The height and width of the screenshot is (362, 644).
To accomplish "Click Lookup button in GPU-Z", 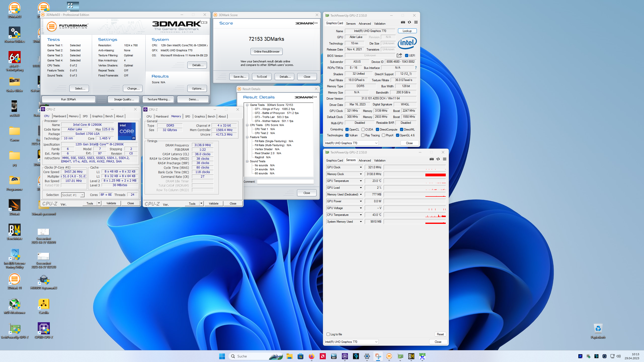I will 407,31.
